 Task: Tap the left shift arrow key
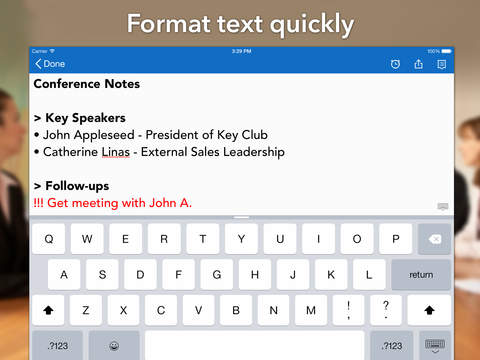click(x=48, y=310)
